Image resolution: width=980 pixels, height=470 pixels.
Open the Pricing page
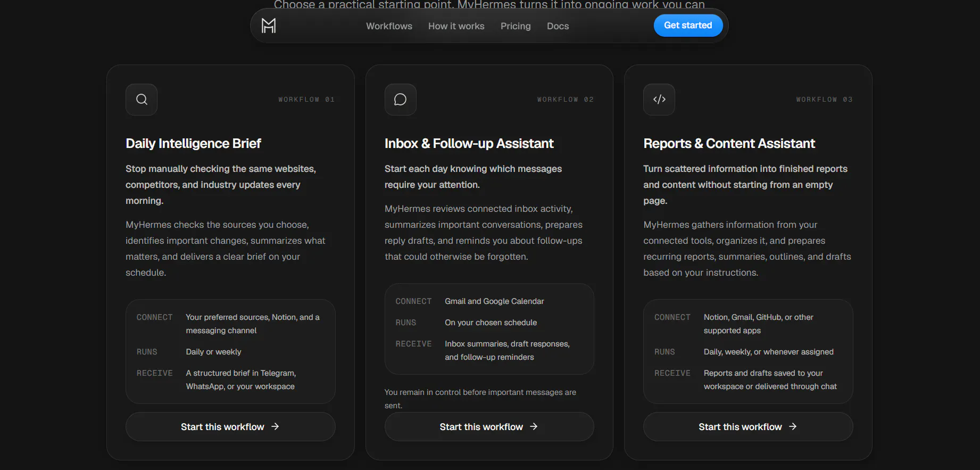tap(516, 26)
